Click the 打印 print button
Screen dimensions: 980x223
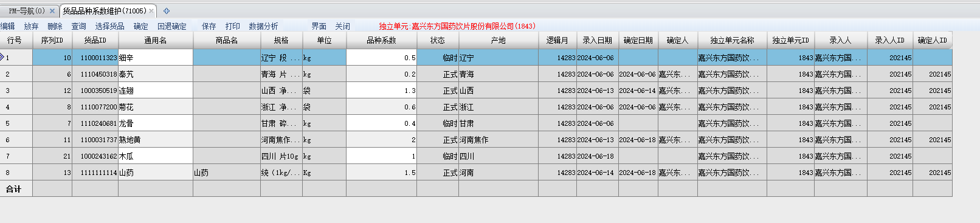click(x=233, y=26)
